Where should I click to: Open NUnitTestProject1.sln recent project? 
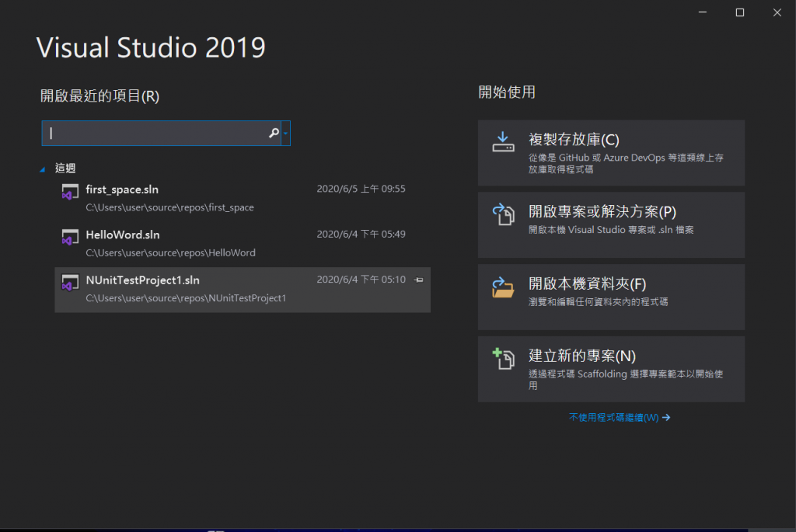click(243, 290)
